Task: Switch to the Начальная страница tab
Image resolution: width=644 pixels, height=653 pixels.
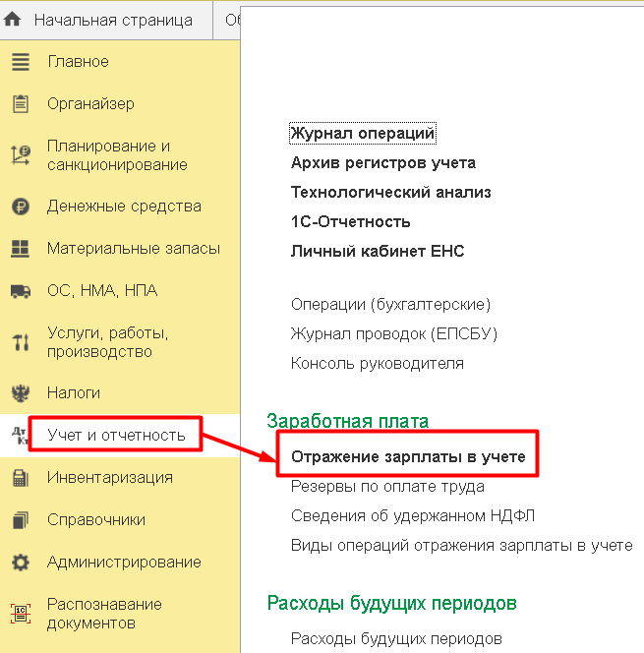Action: click(x=113, y=20)
